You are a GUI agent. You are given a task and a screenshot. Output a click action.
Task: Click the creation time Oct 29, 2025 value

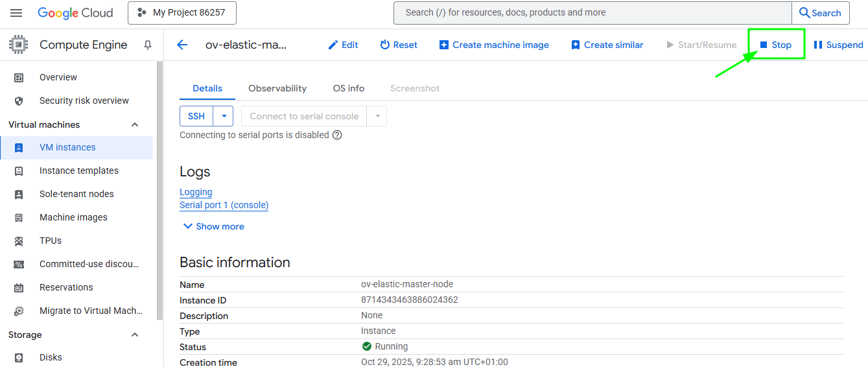tap(434, 362)
